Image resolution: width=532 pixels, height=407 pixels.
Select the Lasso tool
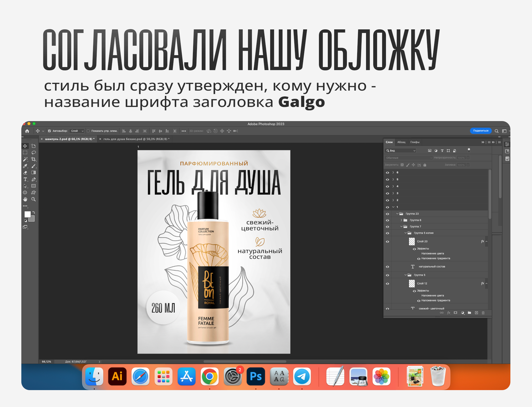pos(34,153)
